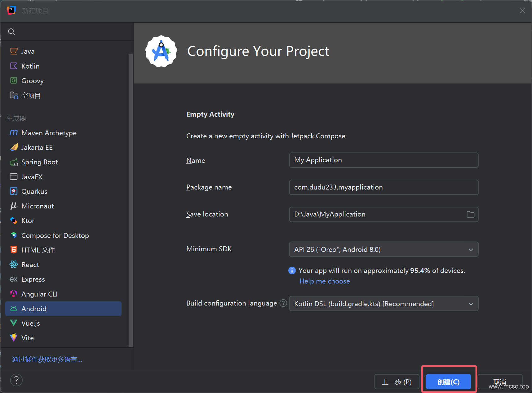
Task: Choose Kotlin in the project type list
Action: click(x=63, y=66)
